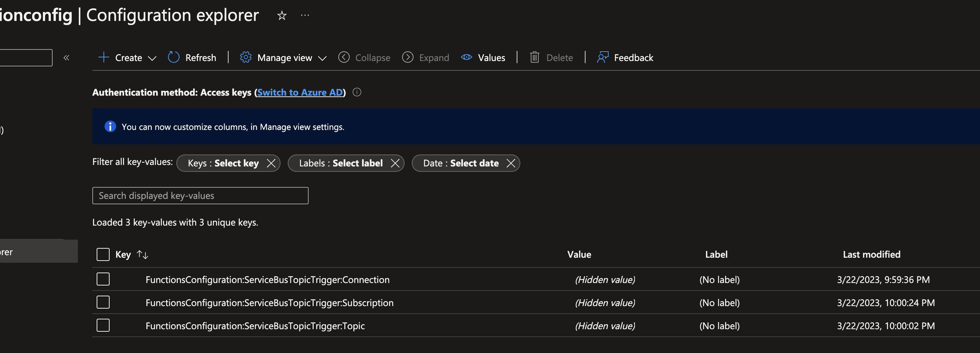Click the Expand toolbar button
Screen dimensions: 980x353
[426, 57]
